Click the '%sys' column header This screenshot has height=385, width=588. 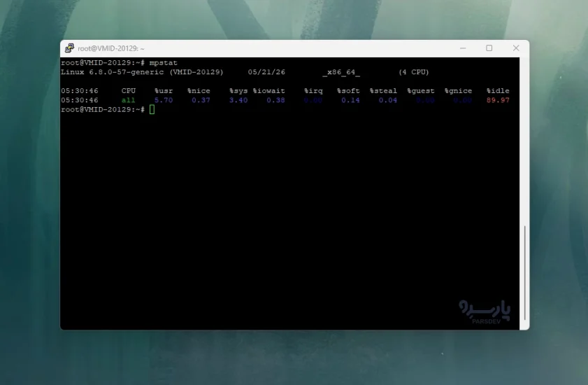[238, 91]
